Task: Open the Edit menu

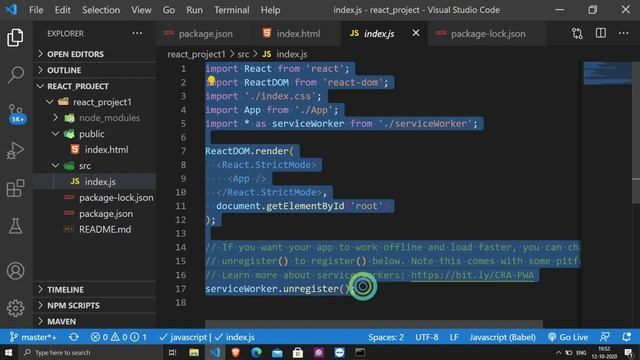Action: (62, 10)
